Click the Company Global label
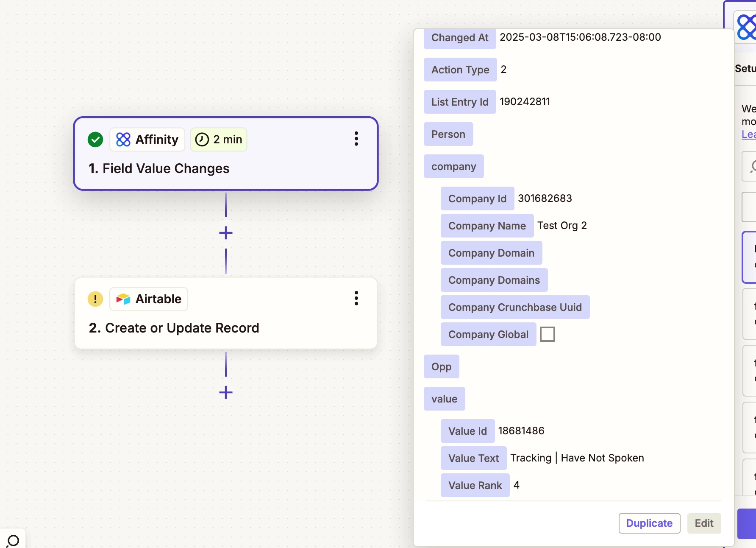 [489, 334]
